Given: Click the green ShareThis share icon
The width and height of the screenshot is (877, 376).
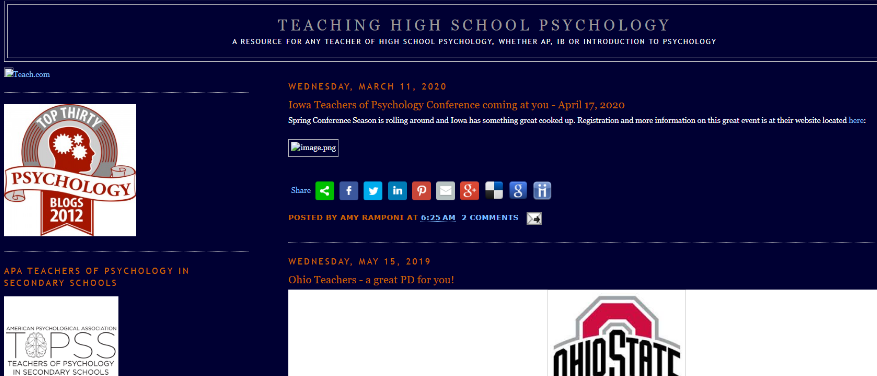Looking at the screenshot, I should pyautogui.click(x=324, y=191).
